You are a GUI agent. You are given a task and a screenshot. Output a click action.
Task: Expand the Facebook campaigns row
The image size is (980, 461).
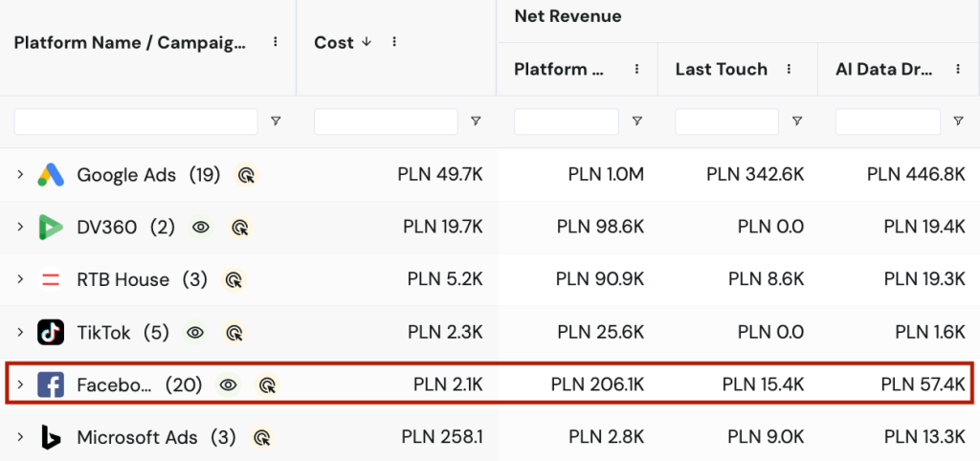pos(19,385)
